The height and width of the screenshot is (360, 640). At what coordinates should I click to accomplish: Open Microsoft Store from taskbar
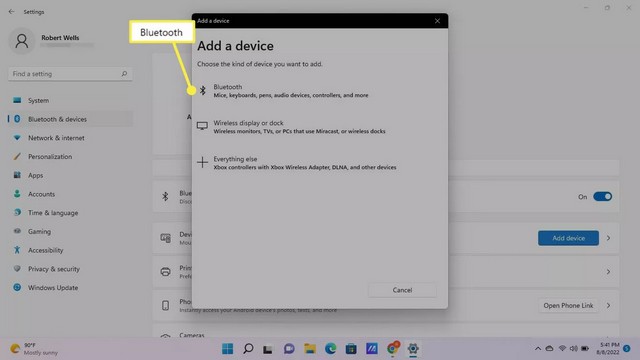click(351, 349)
